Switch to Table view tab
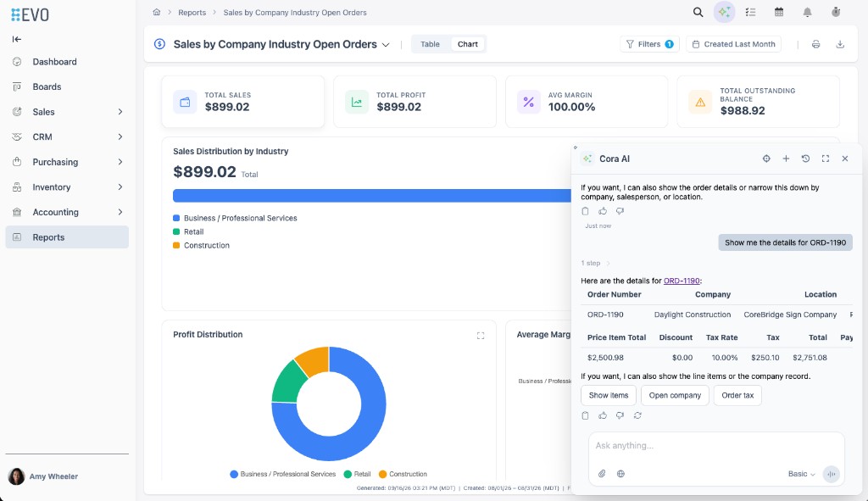The width and height of the screenshot is (868, 501). [430, 44]
